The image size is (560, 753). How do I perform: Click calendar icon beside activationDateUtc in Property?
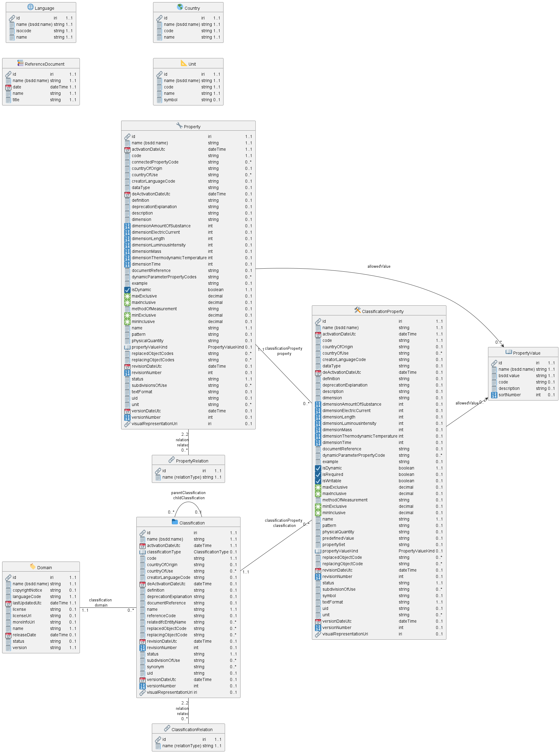click(127, 150)
